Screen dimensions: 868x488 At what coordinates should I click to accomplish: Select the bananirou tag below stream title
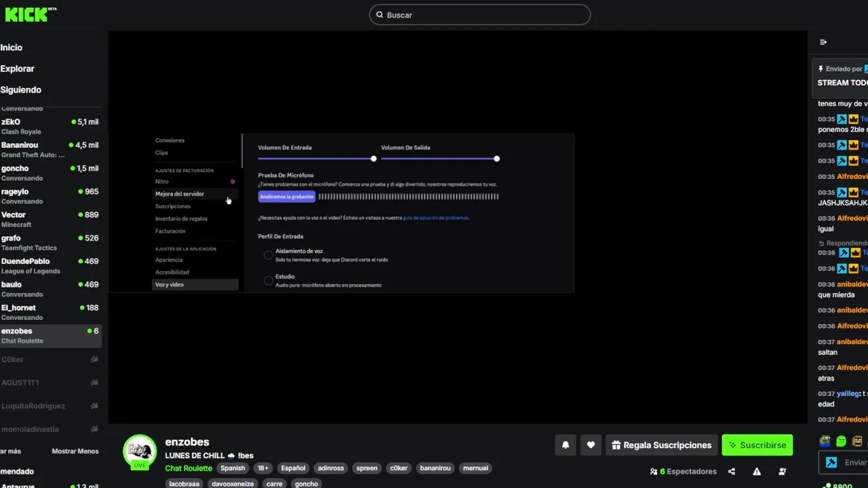click(x=435, y=468)
